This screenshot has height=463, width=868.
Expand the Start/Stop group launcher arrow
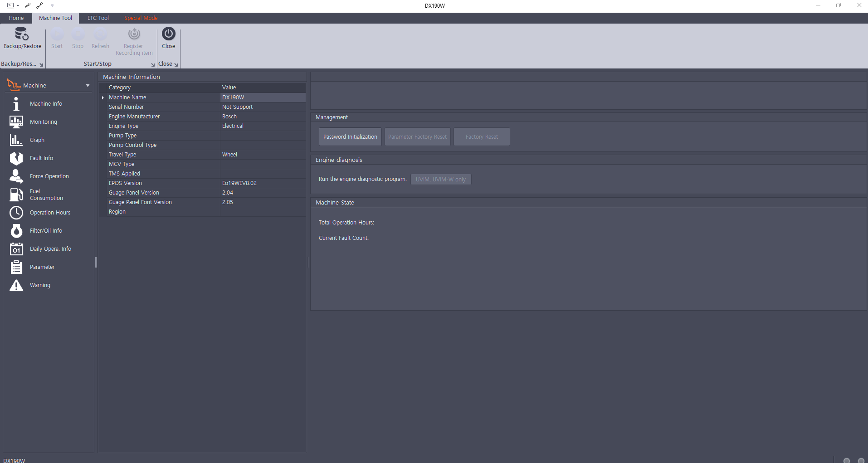(153, 65)
